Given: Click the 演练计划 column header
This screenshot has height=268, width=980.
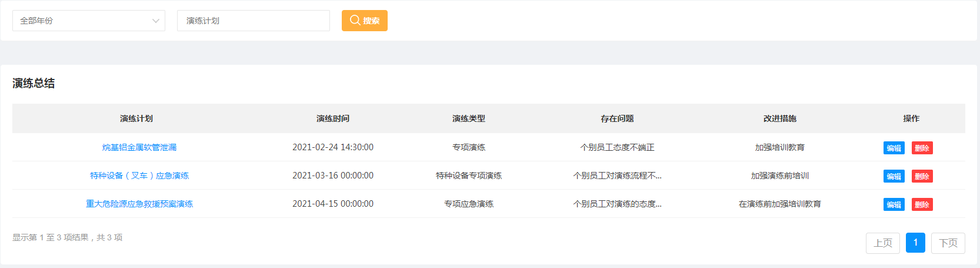Looking at the screenshot, I should point(136,118).
